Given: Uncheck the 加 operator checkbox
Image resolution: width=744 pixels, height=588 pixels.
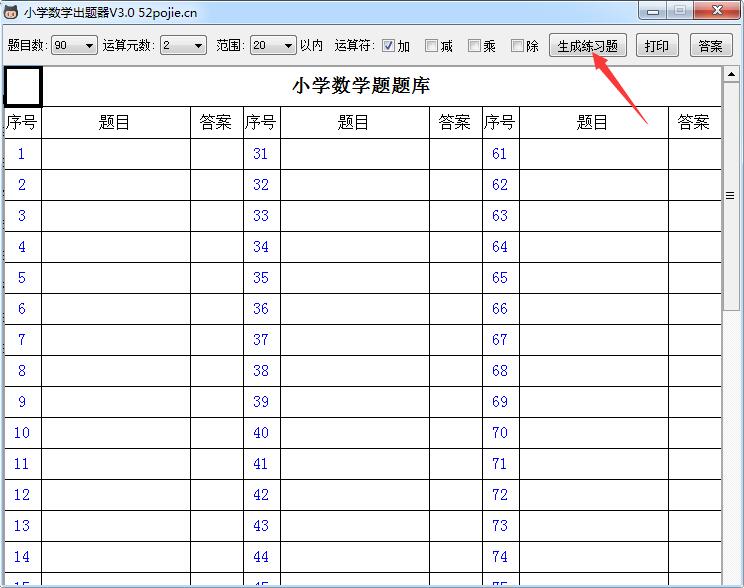Looking at the screenshot, I should click(x=388, y=46).
